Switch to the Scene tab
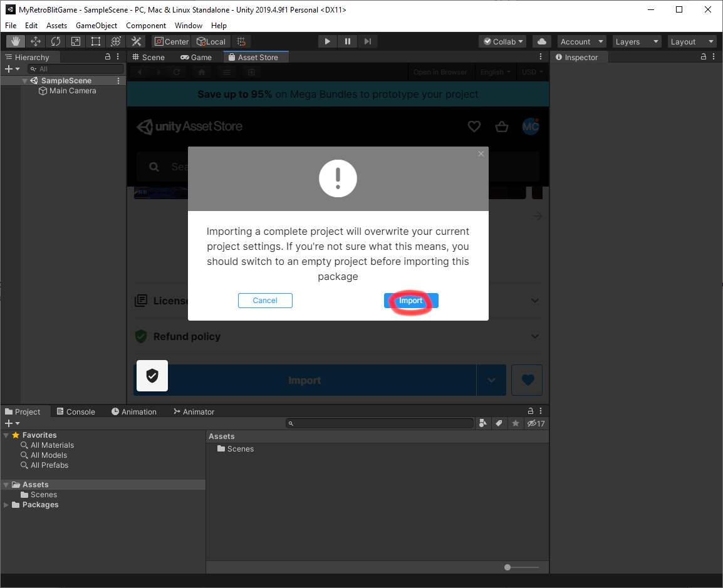This screenshot has height=588, width=723. point(148,57)
